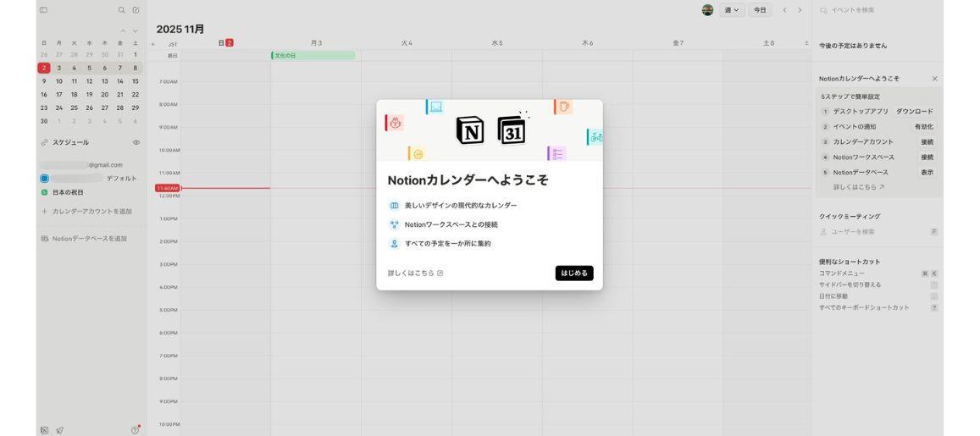Add a time zone with the plus beside JST
The width and height of the screenshot is (980, 436).
click(153, 44)
